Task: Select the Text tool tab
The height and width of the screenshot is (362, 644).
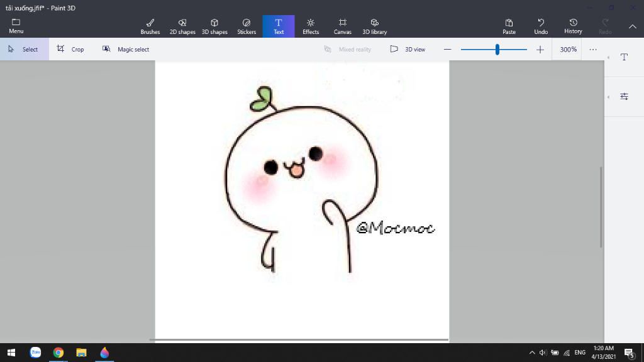Action: coord(279,26)
